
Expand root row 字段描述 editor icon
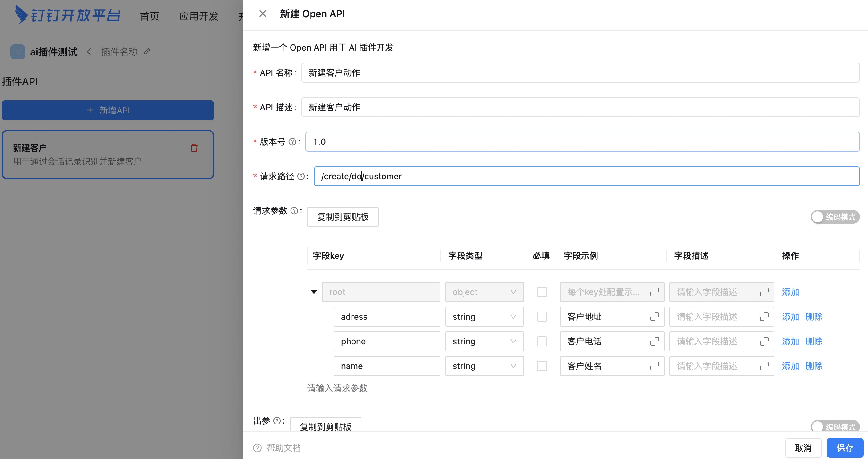pos(764,292)
